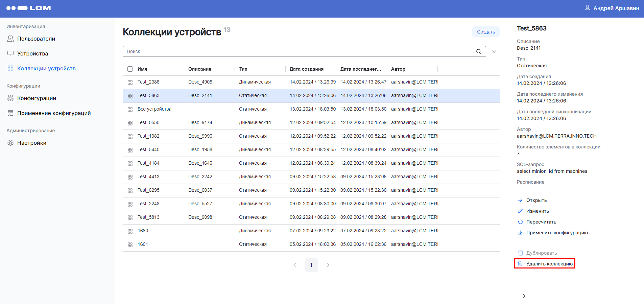Click the search magnifier icon
This screenshot has height=304, width=644.
click(x=478, y=51)
